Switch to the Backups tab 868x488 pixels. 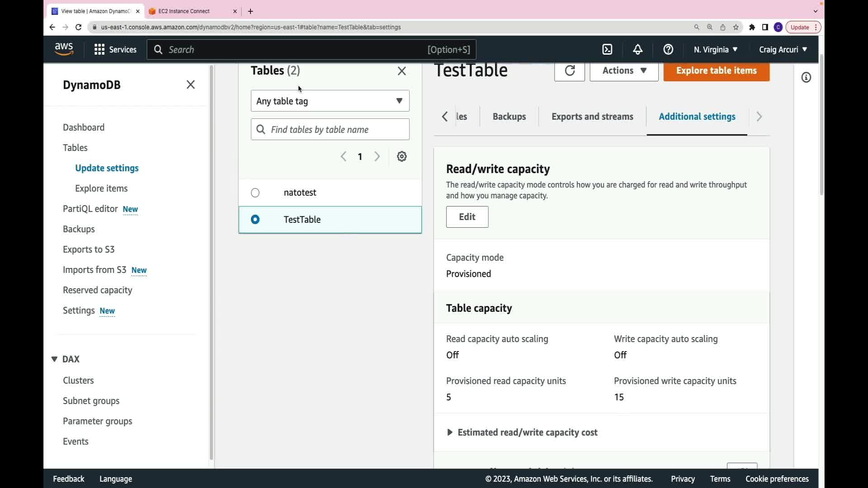point(509,117)
